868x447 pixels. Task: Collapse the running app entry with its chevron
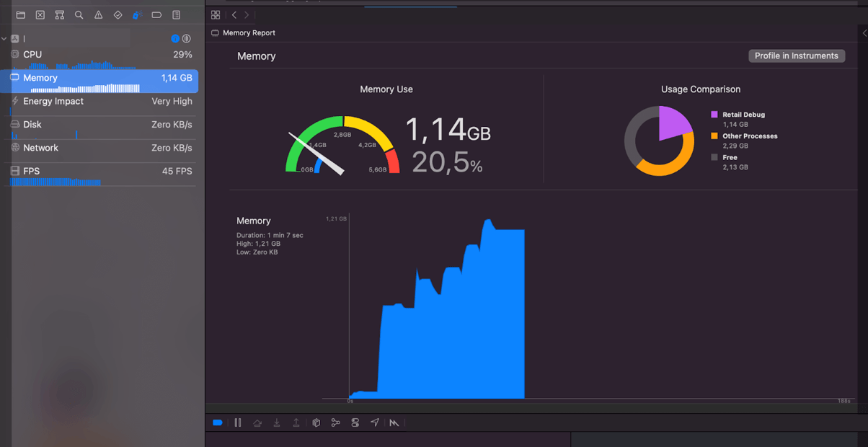tap(4, 38)
